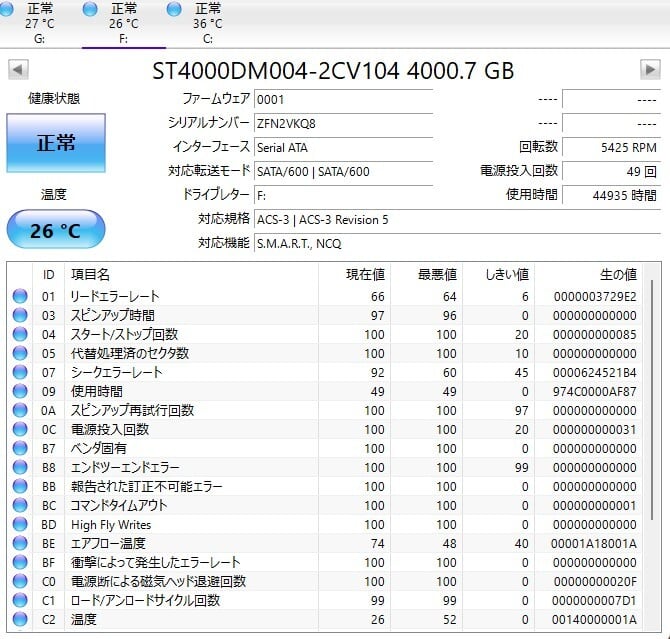Click the コマンドタイムアウト attribute name
670x639 pixels.
[119, 505]
